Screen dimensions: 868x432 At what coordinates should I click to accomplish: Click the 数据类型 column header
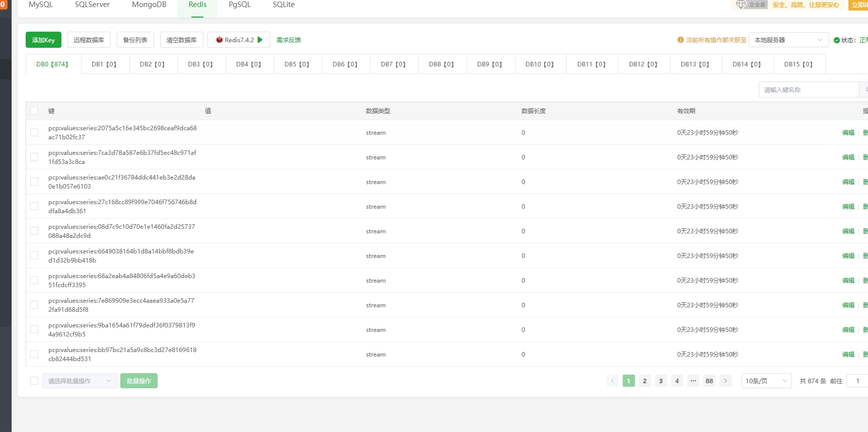click(x=378, y=111)
